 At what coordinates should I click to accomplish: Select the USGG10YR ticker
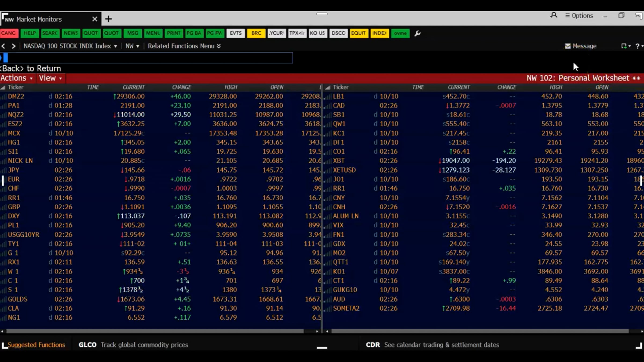click(24, 235)
